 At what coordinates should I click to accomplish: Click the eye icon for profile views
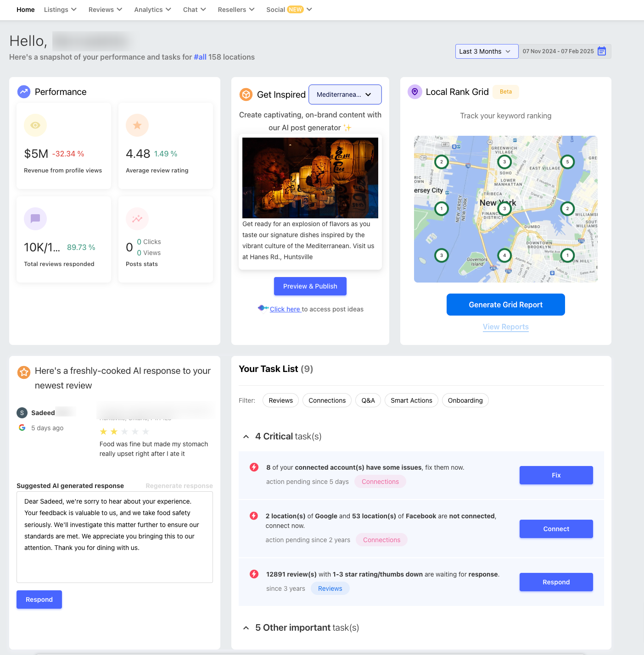click(x=35, y=125)
